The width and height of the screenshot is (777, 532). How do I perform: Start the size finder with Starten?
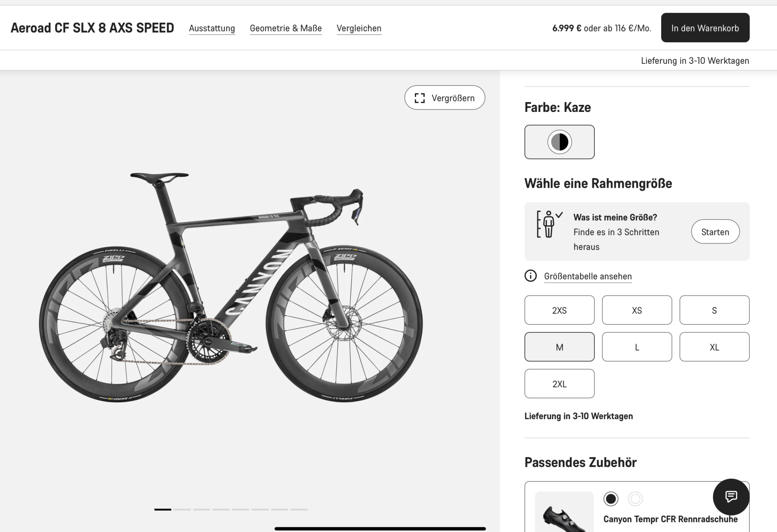715,232
